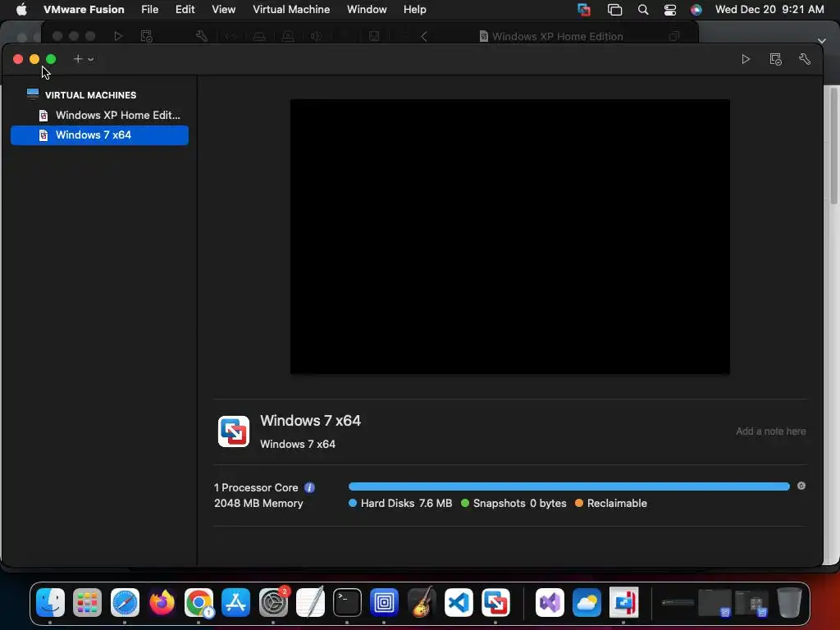Viewport: 840px width, 630px height.
Task: Launch Safari from the Dock
Action: [125, 602]
